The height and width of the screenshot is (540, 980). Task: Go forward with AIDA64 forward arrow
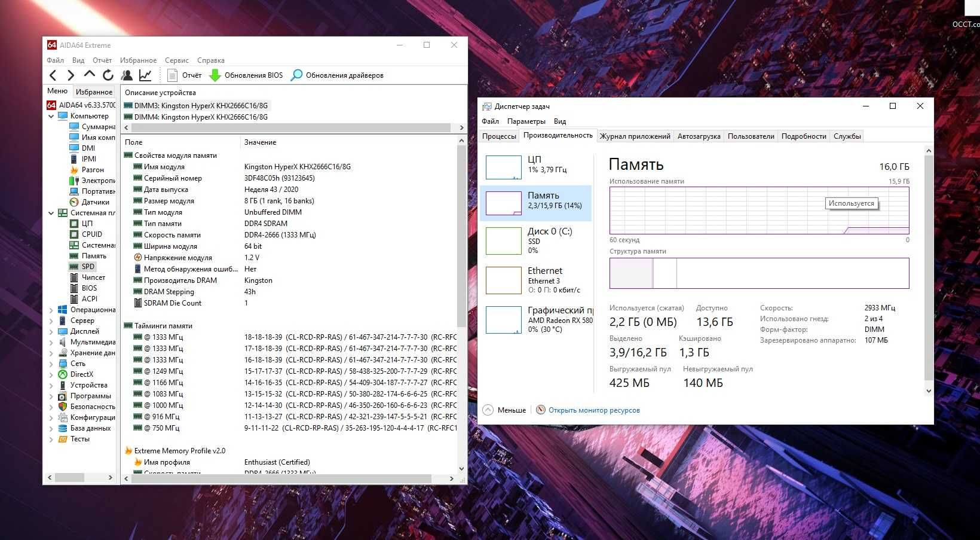coord(71,75)
